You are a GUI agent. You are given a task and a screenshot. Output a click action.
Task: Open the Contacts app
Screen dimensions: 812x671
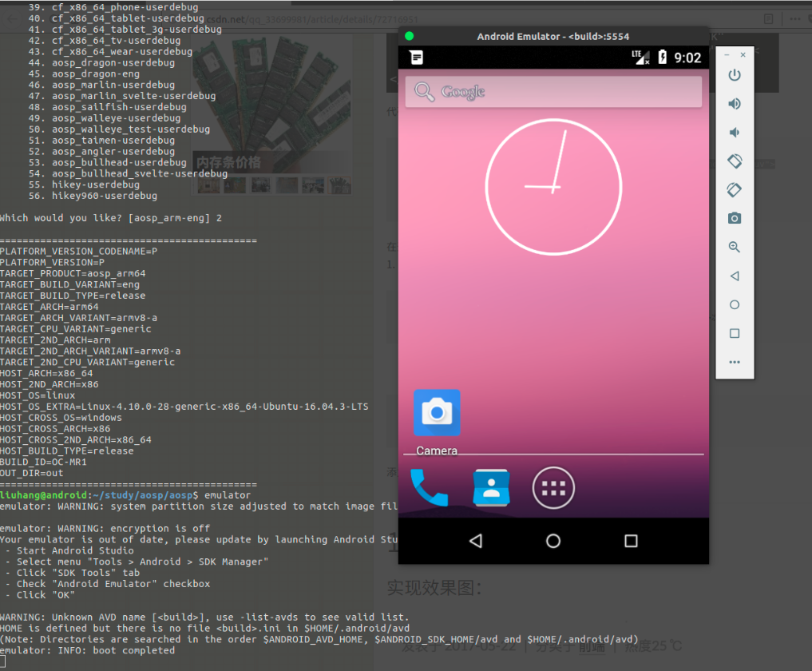tap(491, 488)
